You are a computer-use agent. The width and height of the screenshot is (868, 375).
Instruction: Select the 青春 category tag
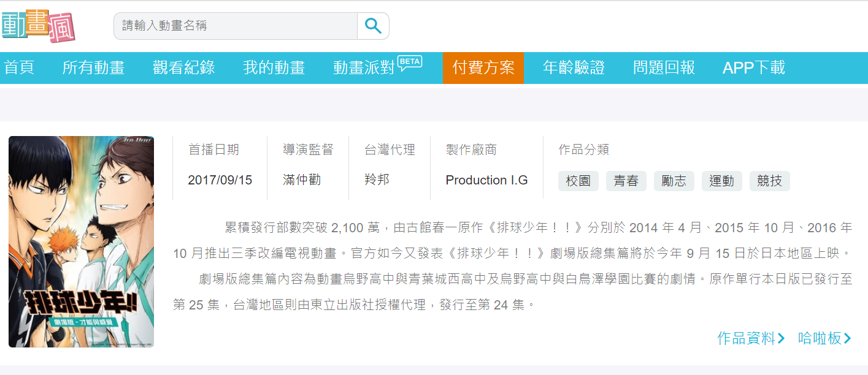[626, 181]
